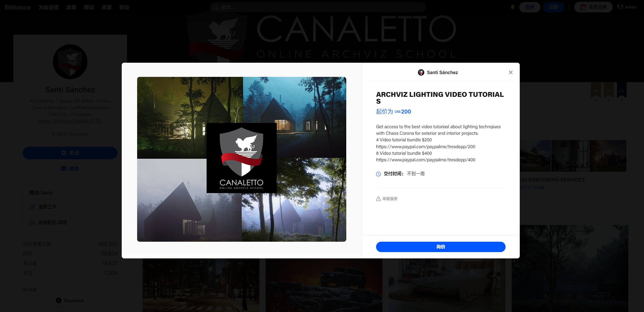The height and width of the screenshot is (312, 644).
Task: Click the 3D badge icon
Action: point(609,91)
